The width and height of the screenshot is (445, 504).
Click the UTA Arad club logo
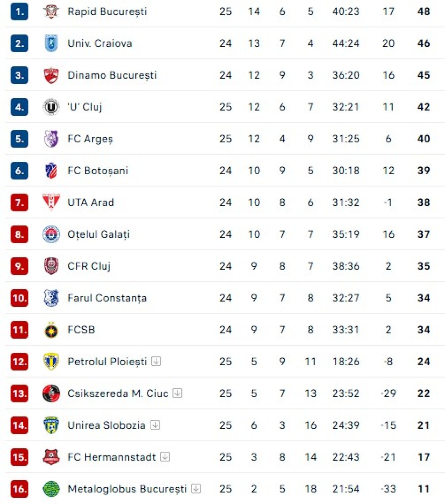(51, 202)
